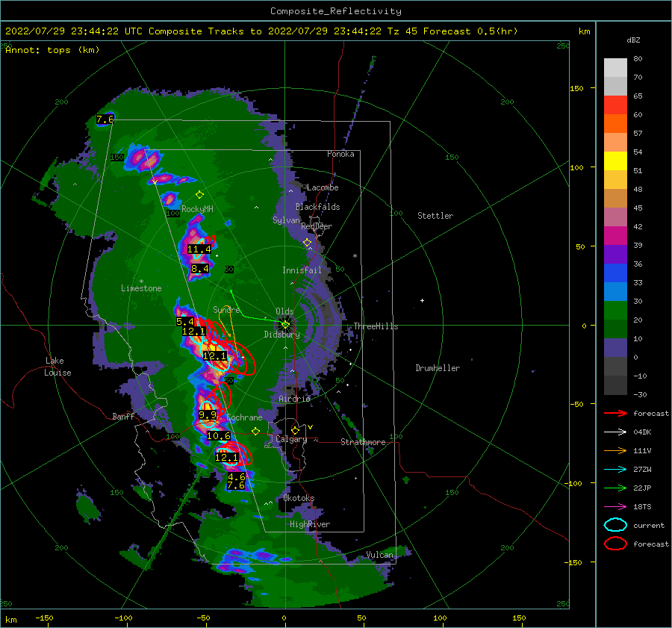Click the Airdrie city label
This screenshot has height=628, width=672.
[x=294, y=399]
